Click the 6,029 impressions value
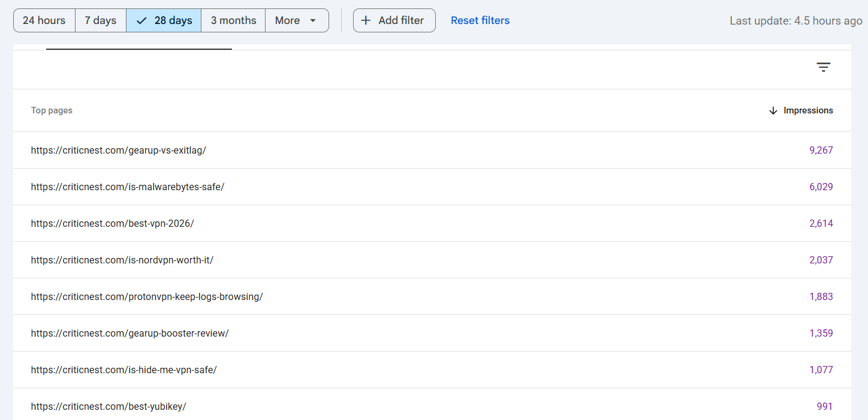Screen dimensions: 868x420 (x=821, y=187)
